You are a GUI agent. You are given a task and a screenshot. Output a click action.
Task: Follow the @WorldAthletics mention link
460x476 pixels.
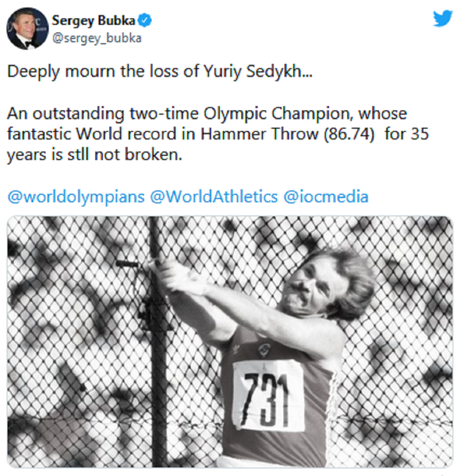[x=214, y=196]
